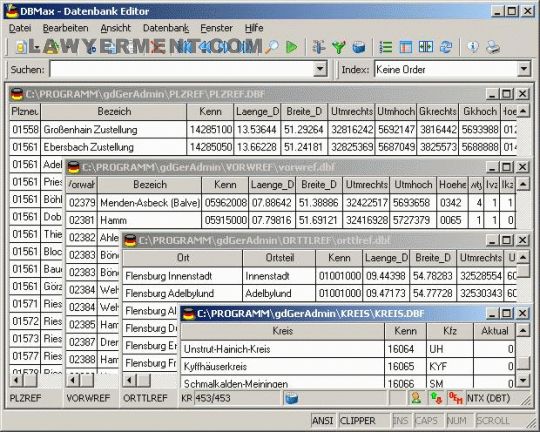Click the magnifier search icon in toolbar

click(272, 47)
